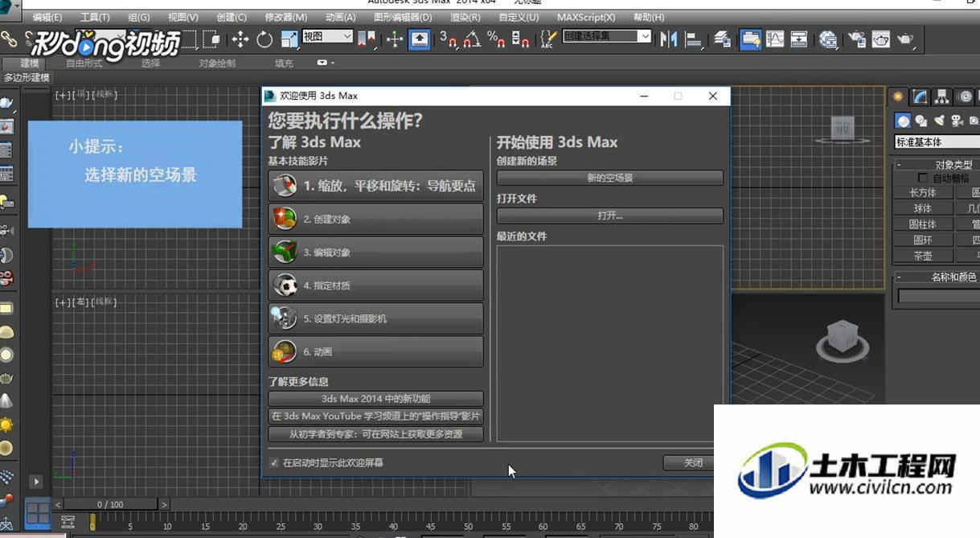Open the Help (帮助) menu
This screenshot has width=980, height=538.
[x=649, y=17]
